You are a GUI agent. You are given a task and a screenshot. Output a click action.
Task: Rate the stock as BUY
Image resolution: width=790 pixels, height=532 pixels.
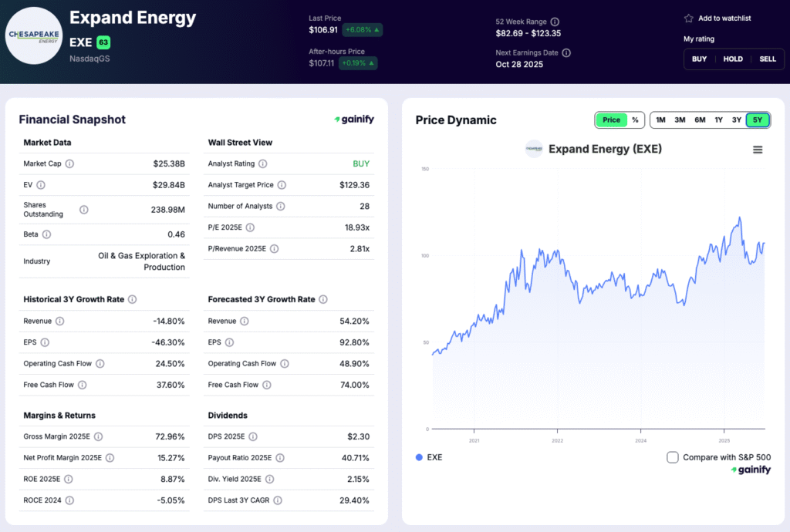point(699,59)
